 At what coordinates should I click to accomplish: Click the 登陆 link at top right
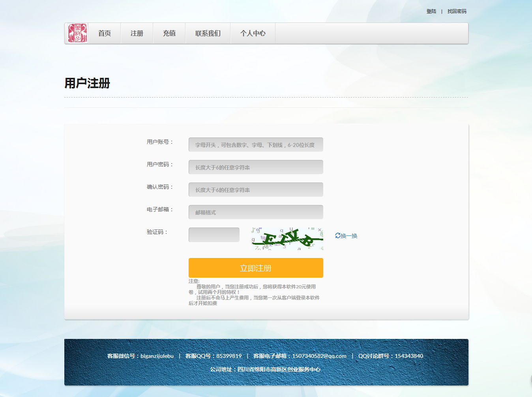pos(431,11)
